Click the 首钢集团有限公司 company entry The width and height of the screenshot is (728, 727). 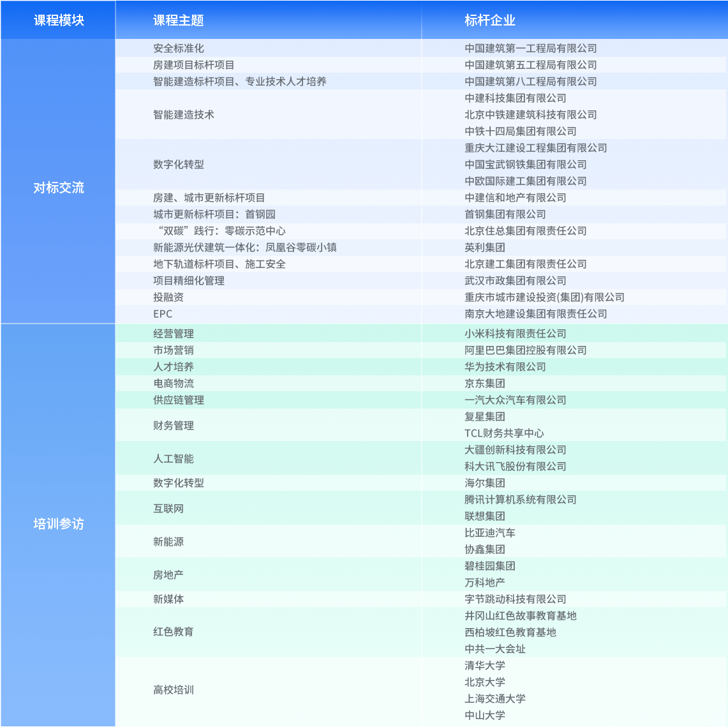pyautogui.click(x=497, y=214)
